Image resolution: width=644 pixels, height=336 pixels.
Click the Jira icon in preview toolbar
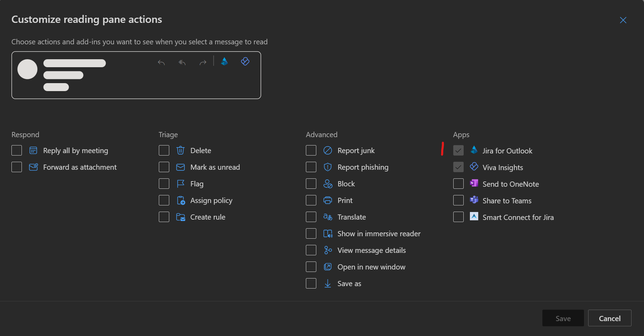[x=224, y=62]
